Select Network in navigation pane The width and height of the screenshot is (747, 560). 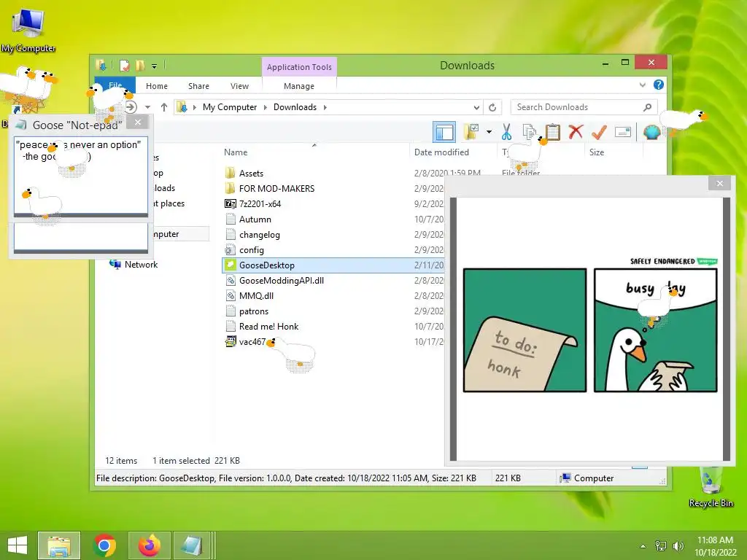pos(141,265)
